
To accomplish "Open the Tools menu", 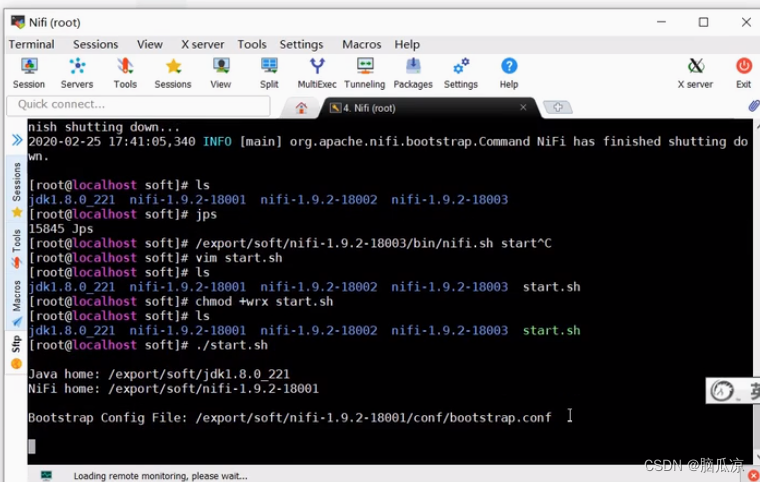I will tap(252, 44).
